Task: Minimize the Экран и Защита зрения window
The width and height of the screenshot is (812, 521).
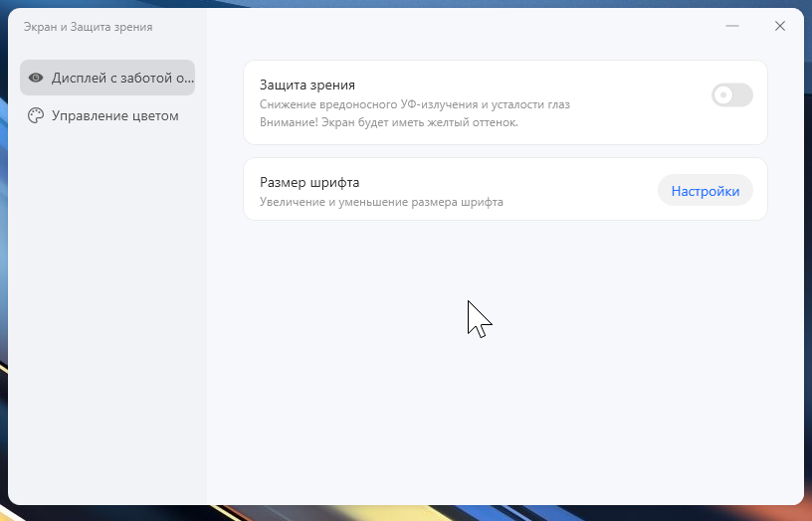Action: [x=731, y=26]
